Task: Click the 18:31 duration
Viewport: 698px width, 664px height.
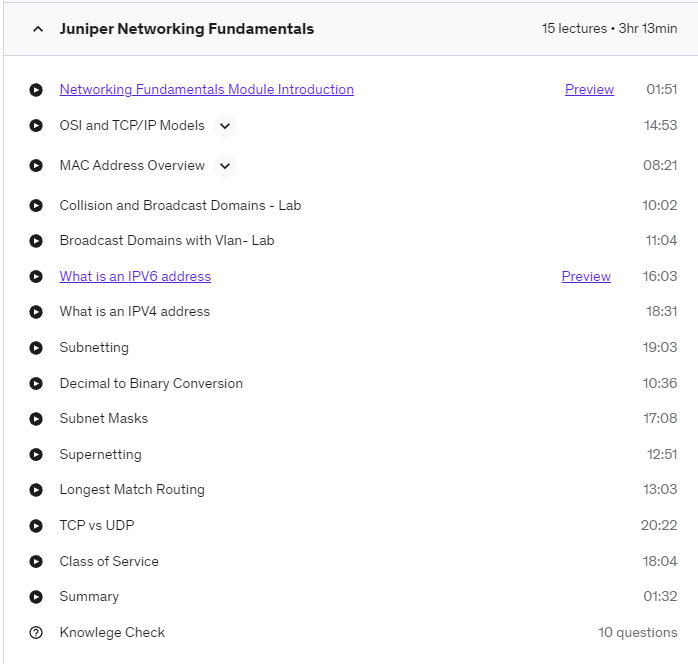Action: point(661,312)
